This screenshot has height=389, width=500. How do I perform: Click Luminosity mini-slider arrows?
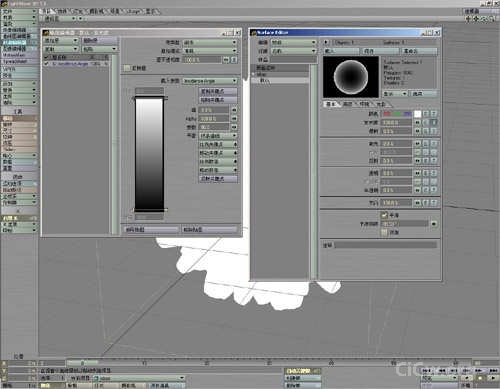pyautogui.click(x=417, y=122)
